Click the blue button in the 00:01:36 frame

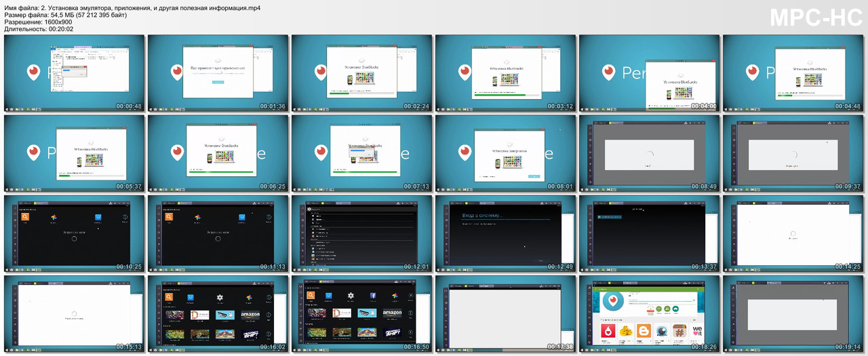218,82
